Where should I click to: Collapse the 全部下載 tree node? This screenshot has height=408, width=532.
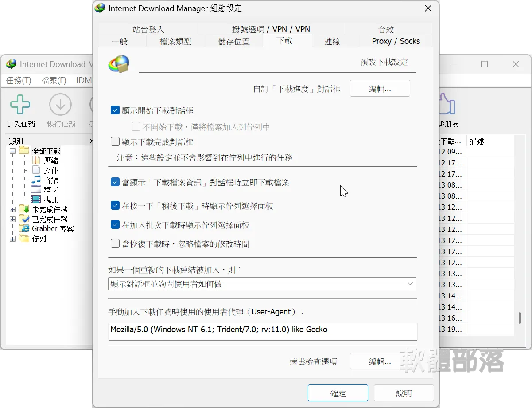12,151
